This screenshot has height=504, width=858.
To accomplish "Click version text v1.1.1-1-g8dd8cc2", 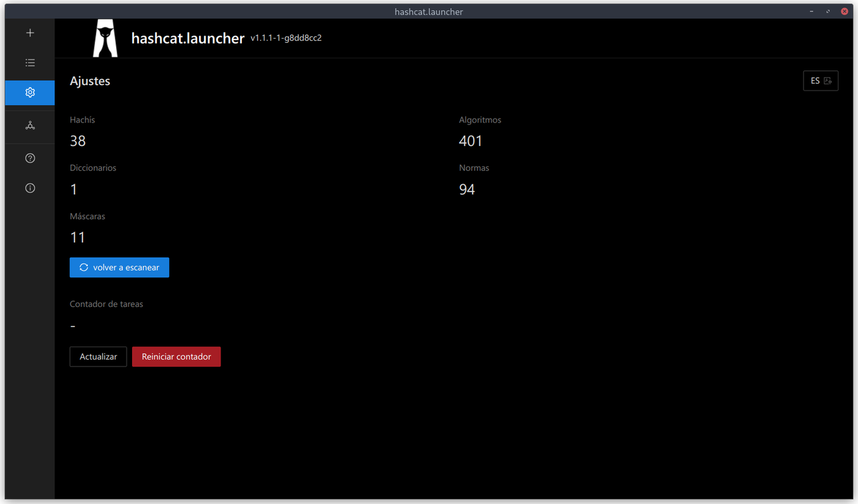I will tap(286, 38).
